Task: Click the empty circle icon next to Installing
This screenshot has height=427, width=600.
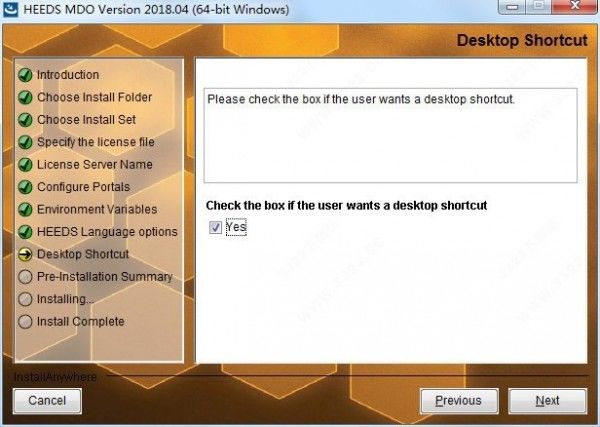Action: pos(25,299)
